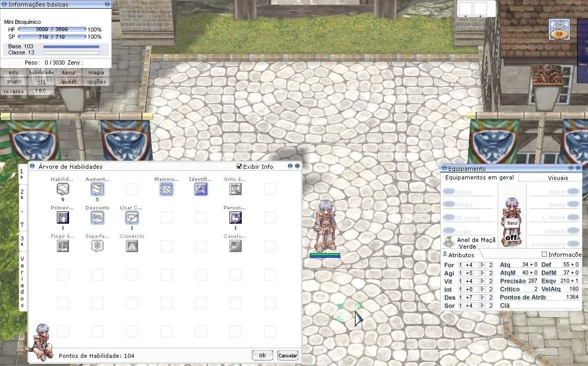Increase For attribute with arrow
This screenshot has height=366, width=588.
[x=482, y=265]
